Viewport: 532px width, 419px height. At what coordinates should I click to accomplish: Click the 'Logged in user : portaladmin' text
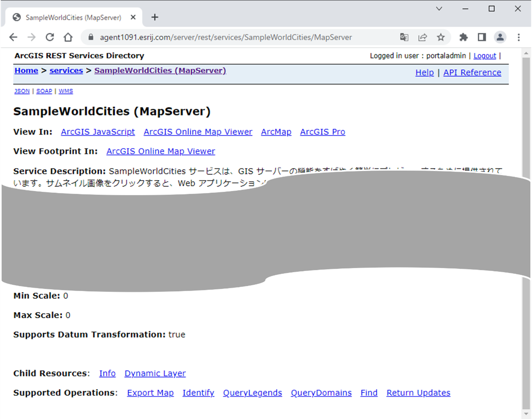click(418, 56)
